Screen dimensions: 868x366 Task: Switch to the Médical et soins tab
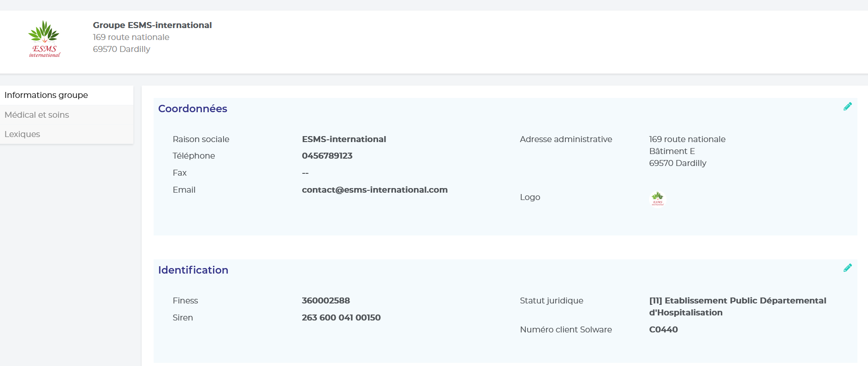pyautogui.click(x=37, y=115)
